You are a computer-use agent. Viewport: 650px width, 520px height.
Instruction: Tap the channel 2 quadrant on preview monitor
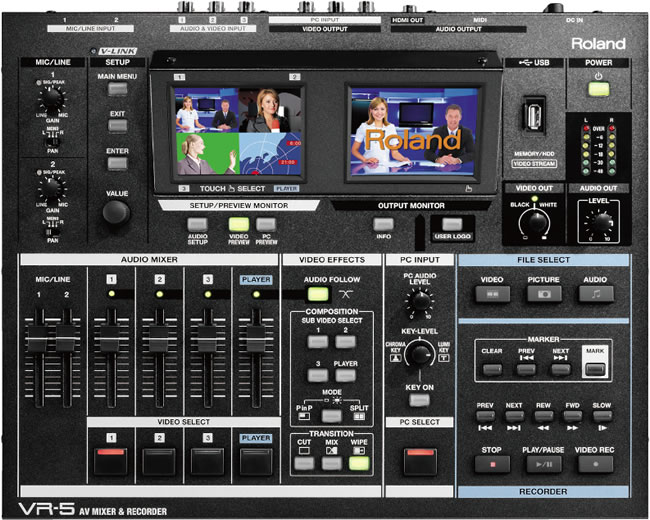pos(270,110)
